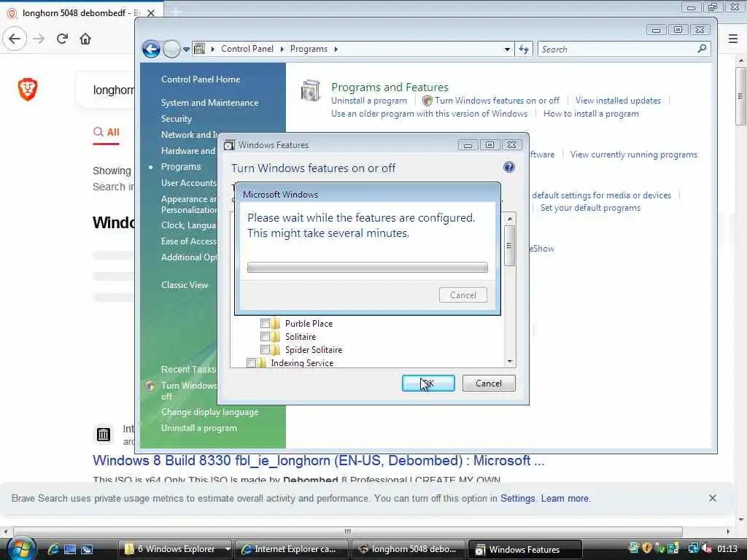Click the Programs and Features heading
Screen dimensions: 747x560
coord(390,87)
